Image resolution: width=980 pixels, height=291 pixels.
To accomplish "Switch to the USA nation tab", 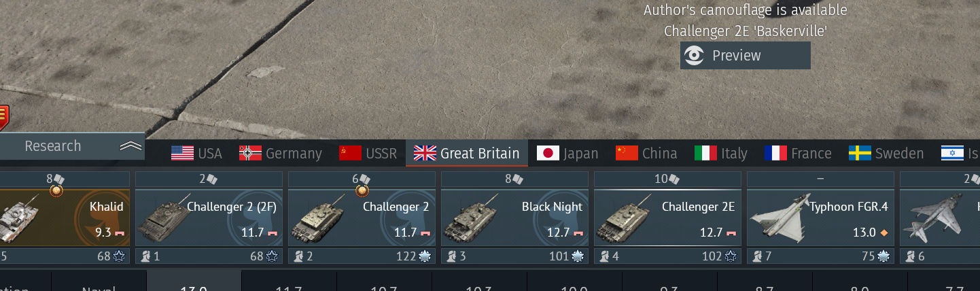I will pyautogui.click(x=196, y=153).
